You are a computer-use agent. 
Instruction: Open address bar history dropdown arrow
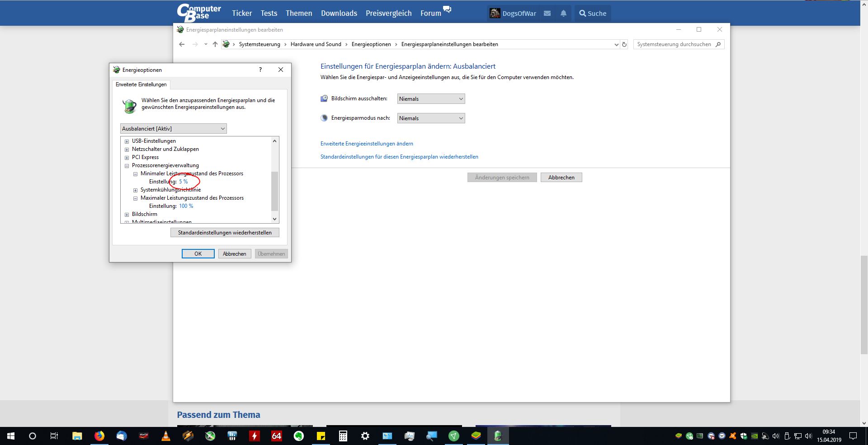click(x=616, y=44)
